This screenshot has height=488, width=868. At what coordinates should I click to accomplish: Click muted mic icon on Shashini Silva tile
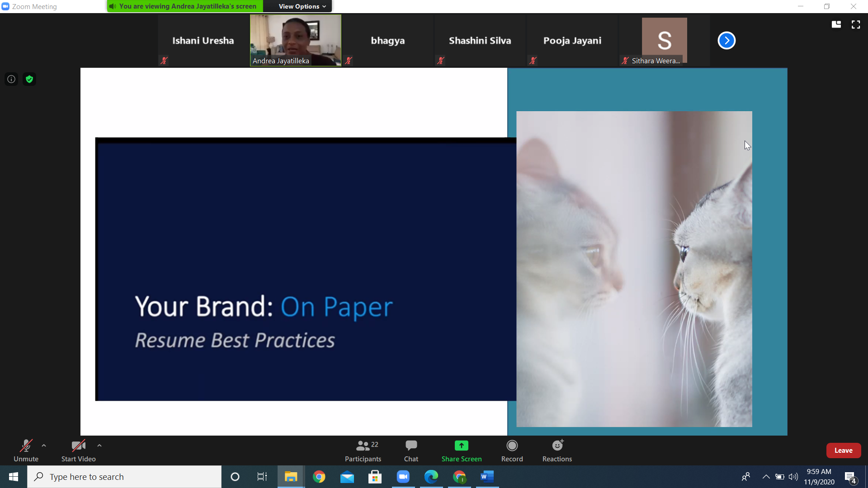pos(441,61)
